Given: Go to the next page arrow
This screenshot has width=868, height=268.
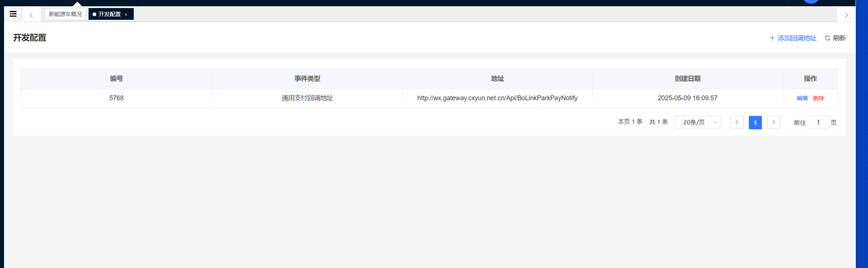Looking at the screenshot, I should tap(774, 122).
